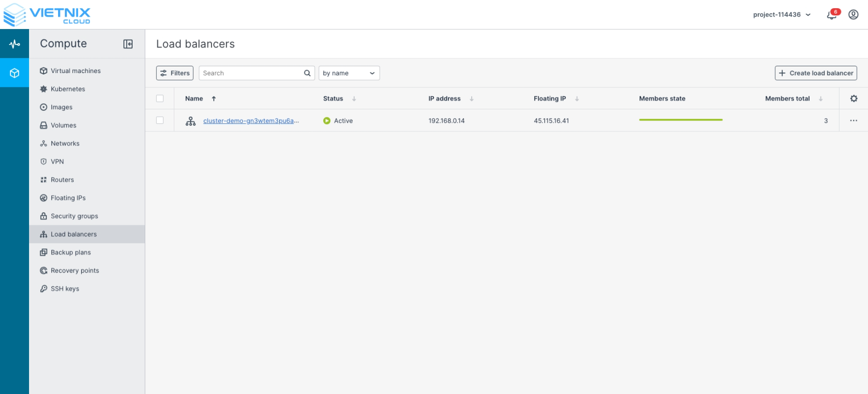This screenshot has height=394, width=868.
Task: Click the Filters button
Action: pyautogui.click(x=175, y=73)
